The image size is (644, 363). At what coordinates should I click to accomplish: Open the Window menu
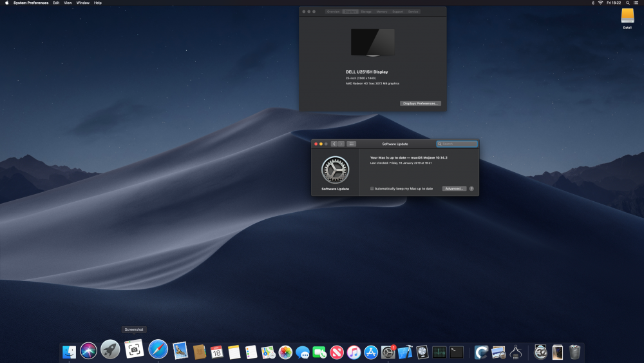[83, 3]
